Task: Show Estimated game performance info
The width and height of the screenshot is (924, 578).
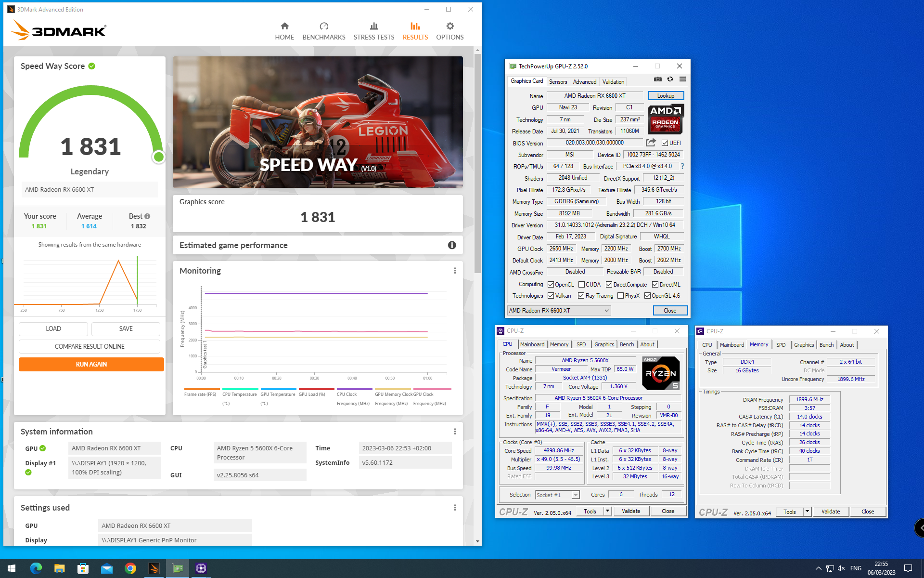Action: [452, 245]
